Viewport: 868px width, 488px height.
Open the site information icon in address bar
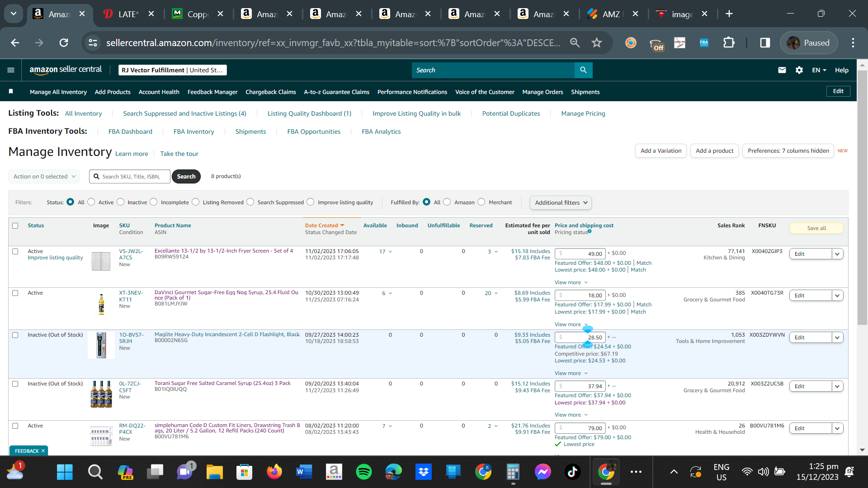point(93,43)
